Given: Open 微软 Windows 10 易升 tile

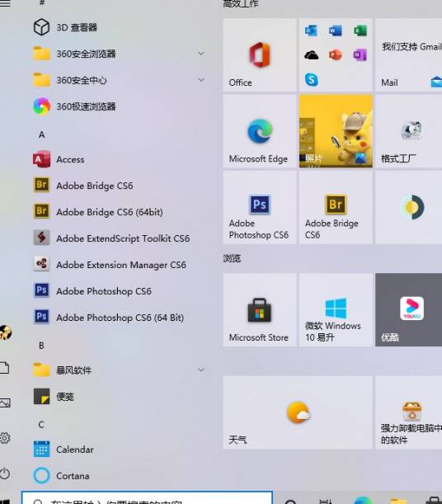Looking at the screenshot, I should point(336,310).
